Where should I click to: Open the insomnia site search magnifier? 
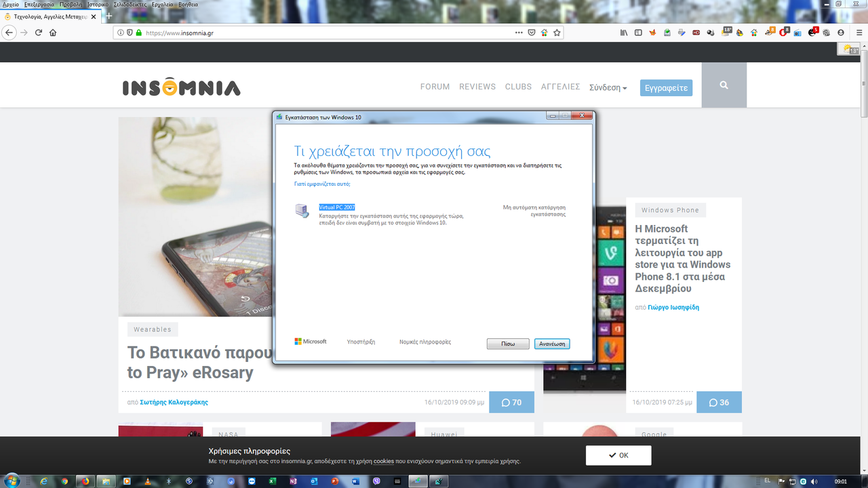(x=724, y=85)
